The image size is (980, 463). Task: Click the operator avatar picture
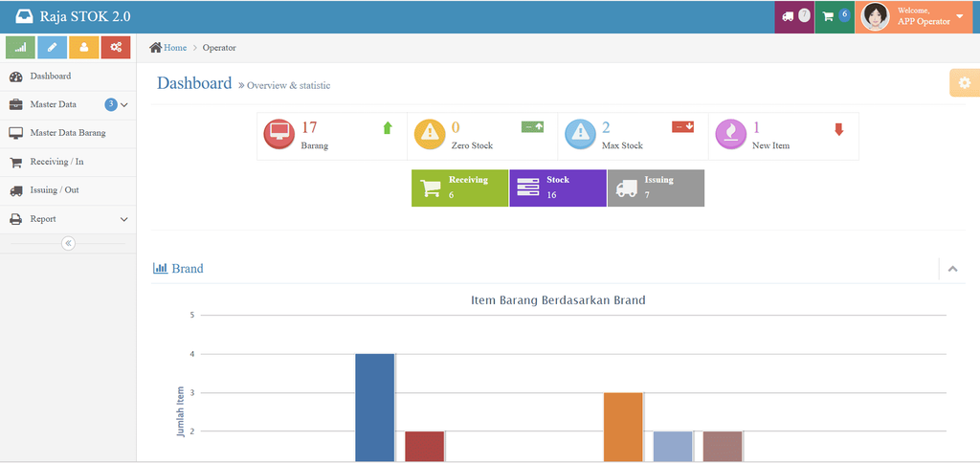coord(876,17)
